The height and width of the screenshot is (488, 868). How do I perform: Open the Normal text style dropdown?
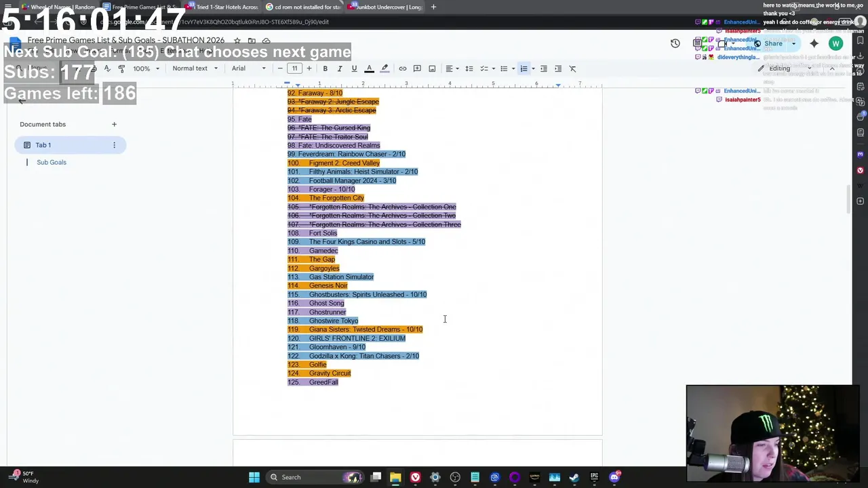coord(195,68)
